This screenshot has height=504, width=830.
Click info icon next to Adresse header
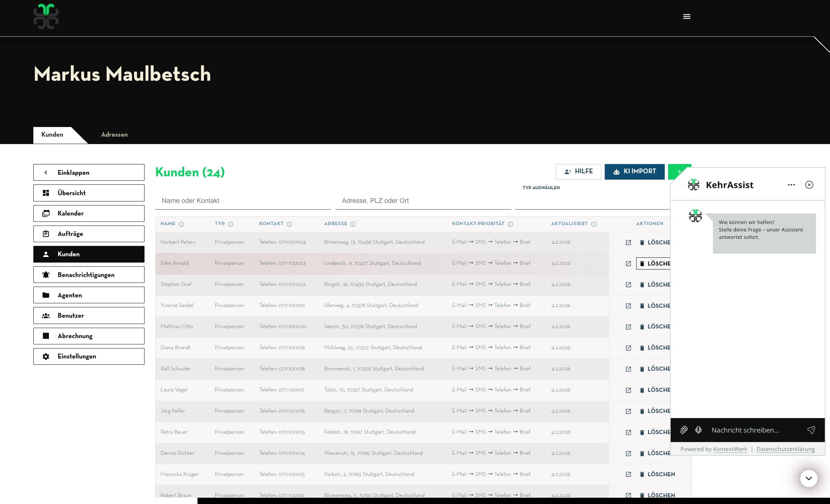[353, 224]
